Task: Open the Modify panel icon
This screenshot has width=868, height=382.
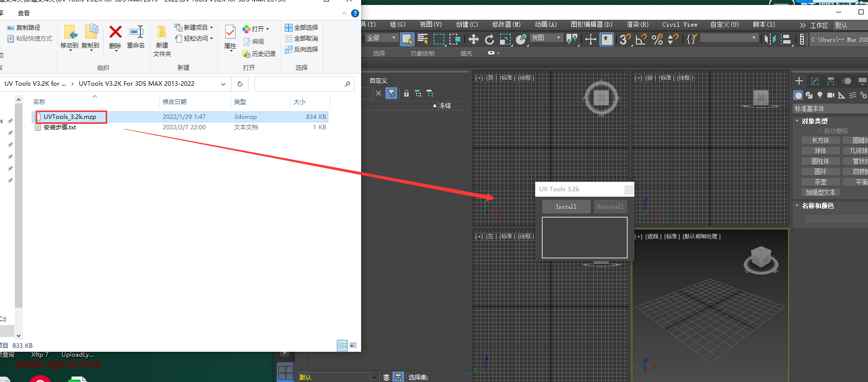Action: pyautogui.click(x=815, y=81)
